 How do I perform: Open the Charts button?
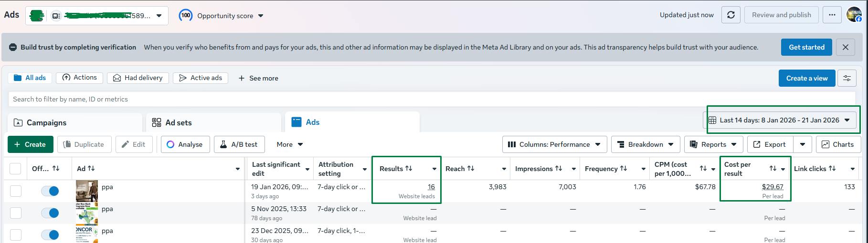tap(837, 144)
